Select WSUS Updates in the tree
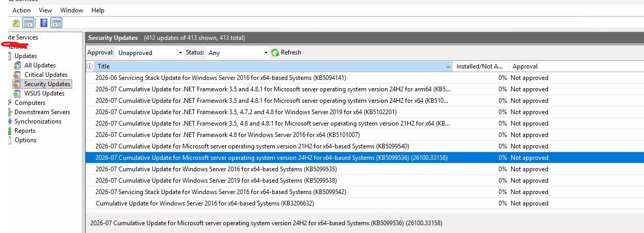 [44, 93]
